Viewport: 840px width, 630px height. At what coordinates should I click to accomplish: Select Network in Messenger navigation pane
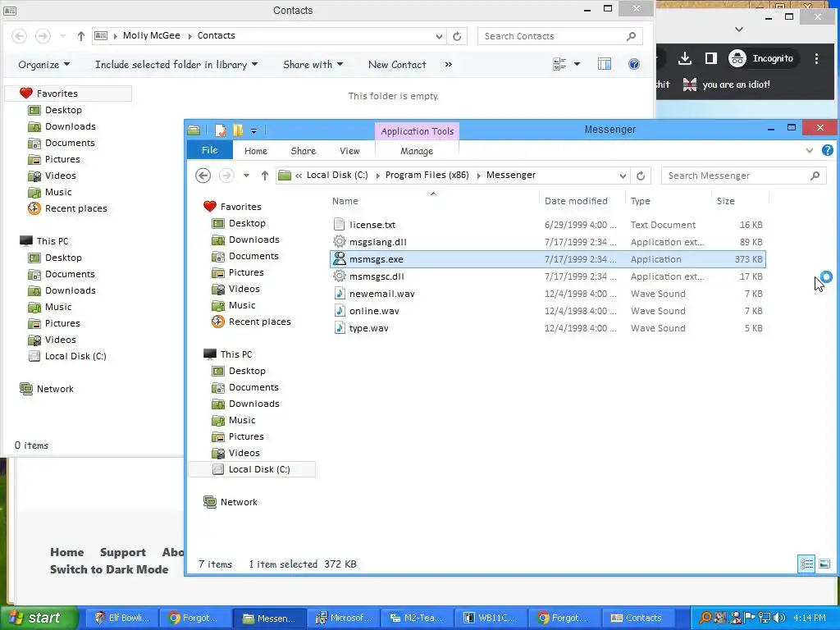click(x=231, y=502)
